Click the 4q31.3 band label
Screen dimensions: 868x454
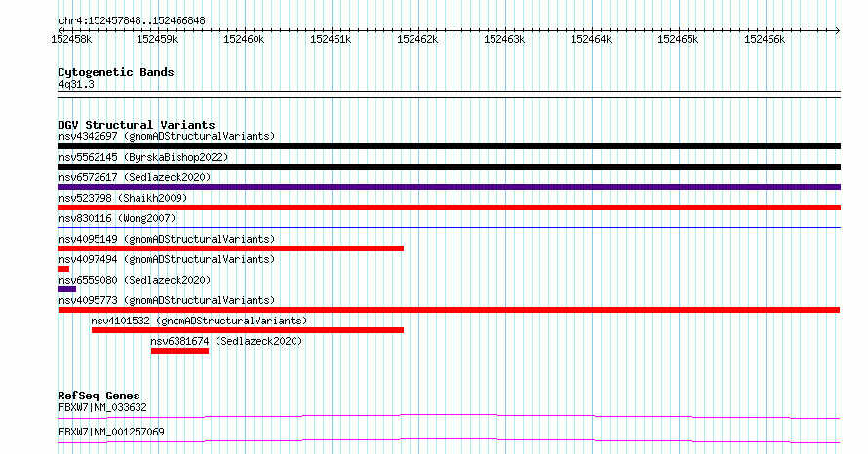click(76, 84)
